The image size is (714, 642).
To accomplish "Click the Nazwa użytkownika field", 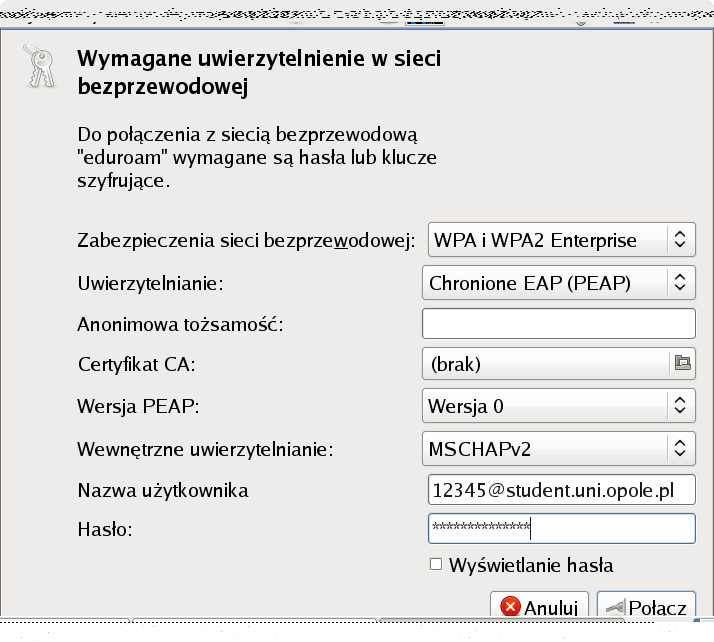I will point(561,489).
